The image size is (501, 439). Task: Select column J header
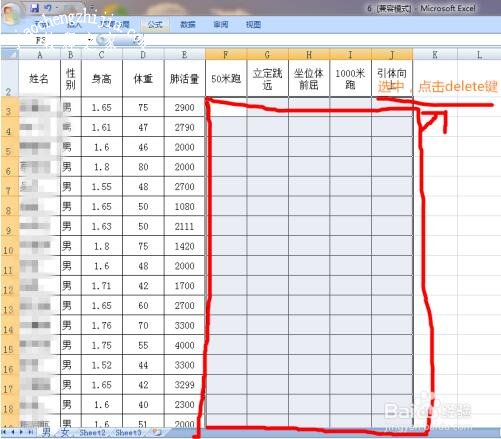click(392, 54)
